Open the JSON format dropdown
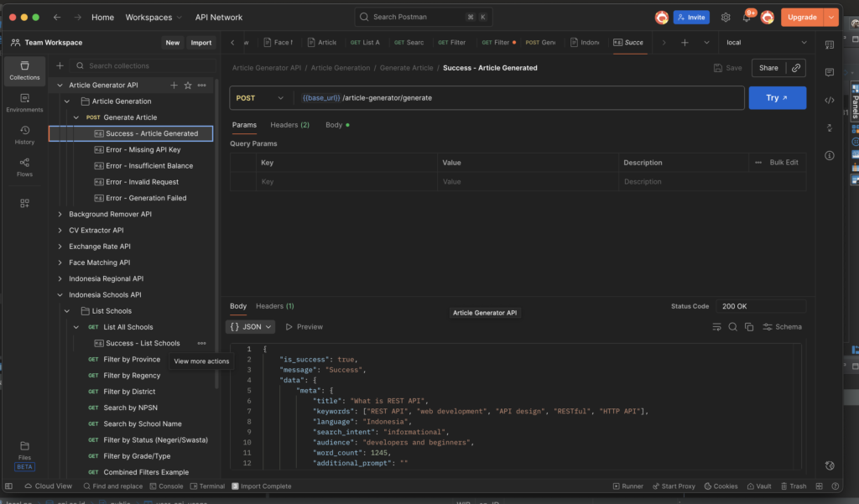This screenshot has width=859, height=504. click(x=251, y=326)
